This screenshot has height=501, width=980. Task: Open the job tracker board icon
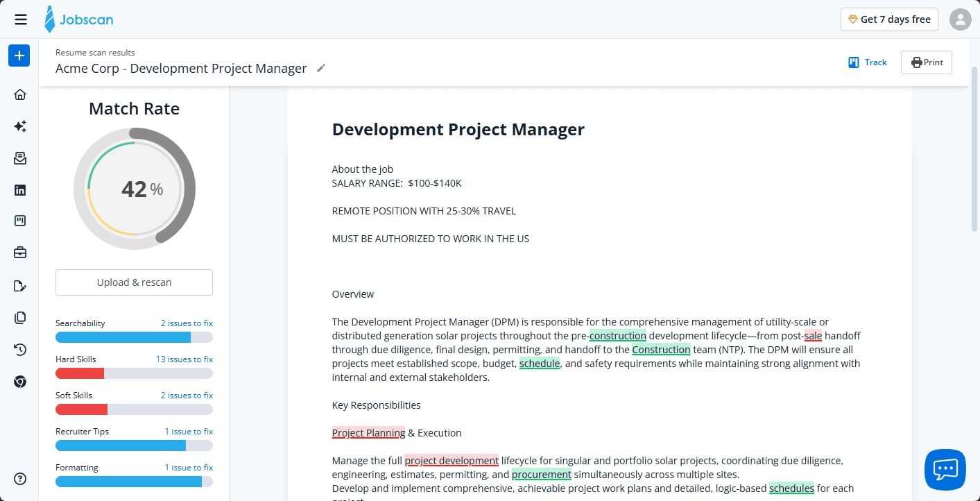[x=19, y=221]
